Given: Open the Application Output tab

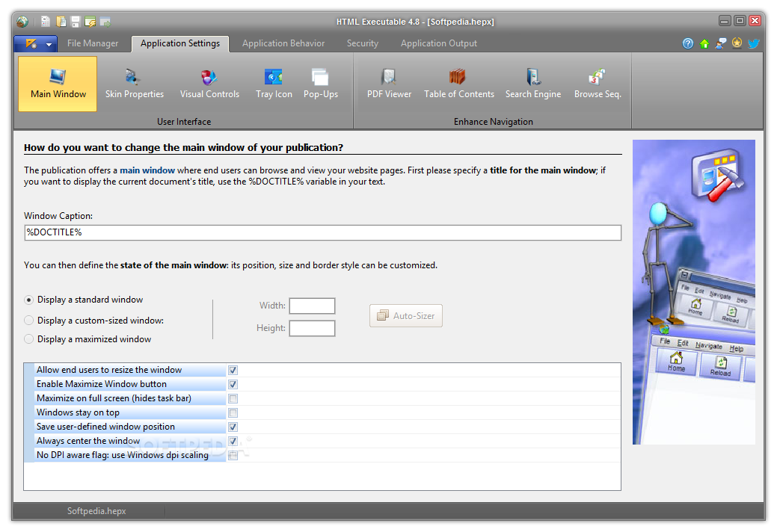Looking at the screenshot, I should [x=438, y=43].
